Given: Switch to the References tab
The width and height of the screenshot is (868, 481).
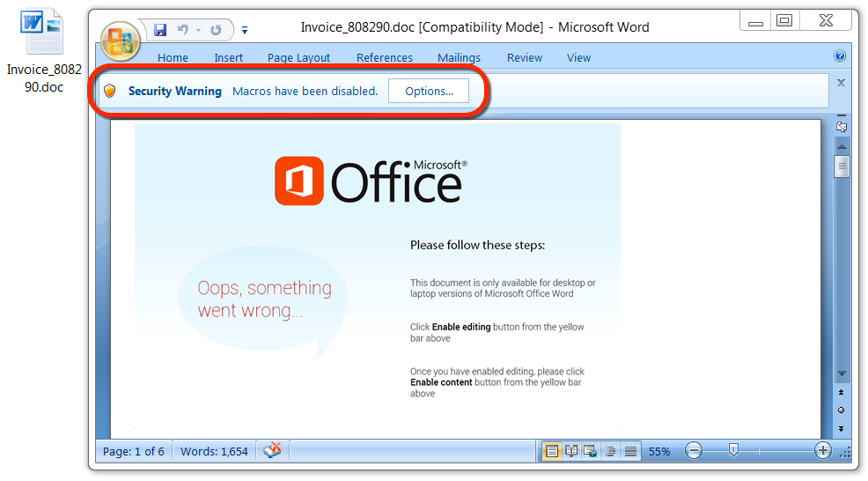Looking at the screenshot, I should (384, 57).
